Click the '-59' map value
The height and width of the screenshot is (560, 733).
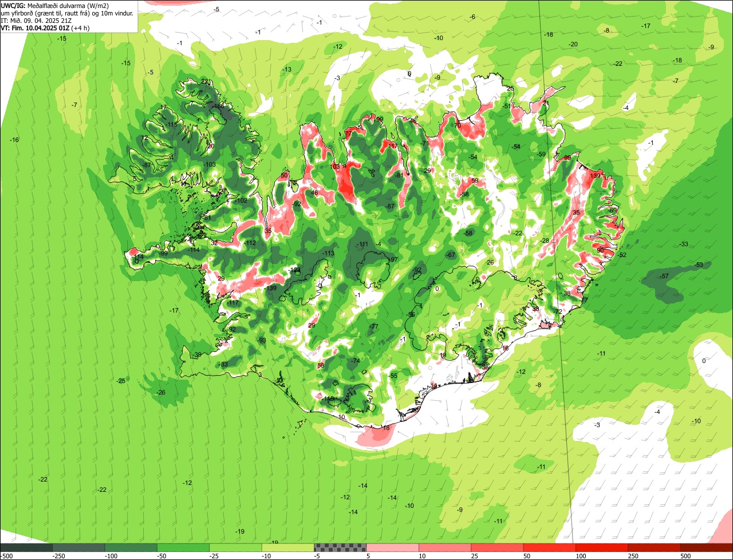point(541,155)
